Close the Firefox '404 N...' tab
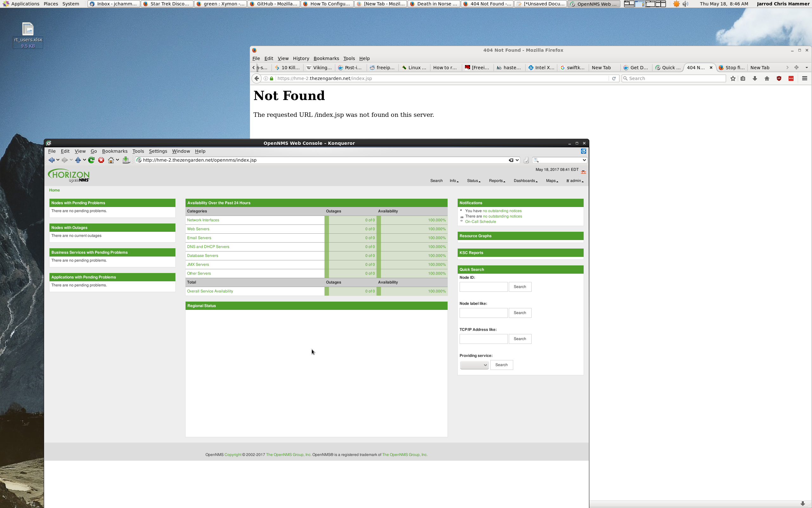Image resolution: width=812 pixels, height=508 pixels. pos(711,68)
